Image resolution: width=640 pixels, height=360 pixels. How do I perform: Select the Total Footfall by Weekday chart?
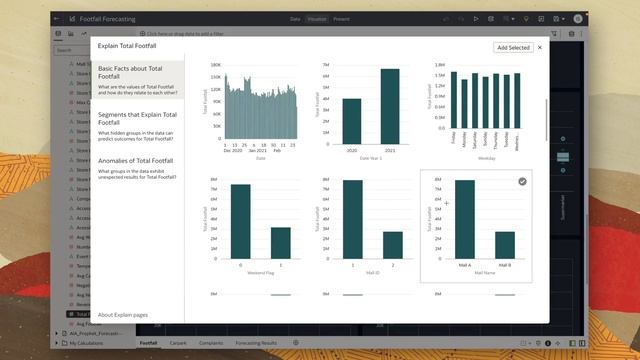[x=476, y=111]
